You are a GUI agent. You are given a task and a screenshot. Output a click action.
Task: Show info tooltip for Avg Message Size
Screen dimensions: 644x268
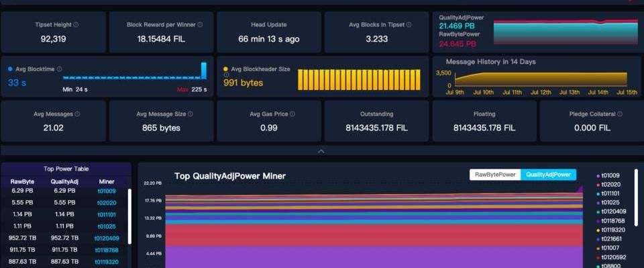[x=190, y=114]
